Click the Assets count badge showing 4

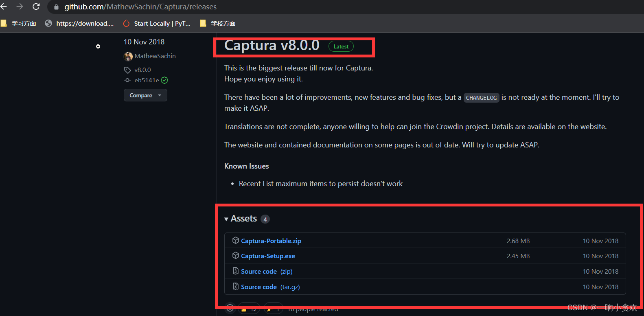(265, 219)
